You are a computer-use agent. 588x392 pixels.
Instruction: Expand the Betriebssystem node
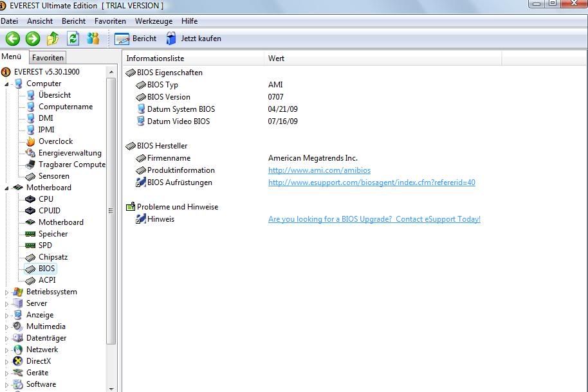(x=6, y=292)
